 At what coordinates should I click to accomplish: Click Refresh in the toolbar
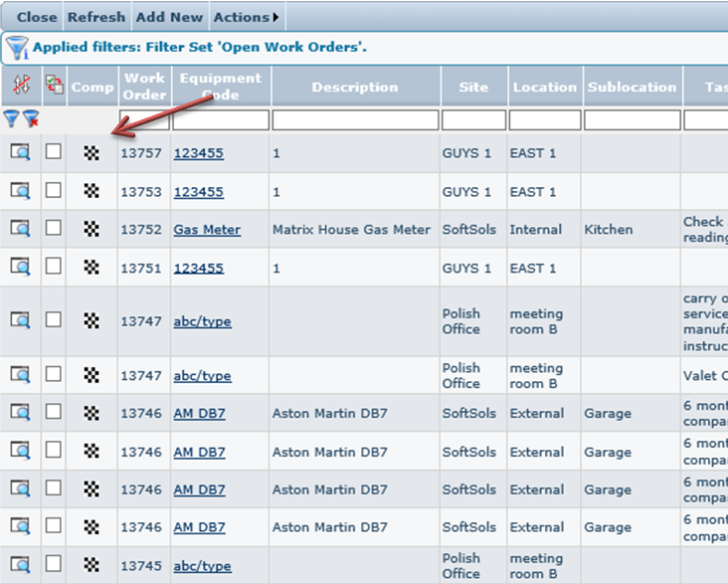(96, 17)
